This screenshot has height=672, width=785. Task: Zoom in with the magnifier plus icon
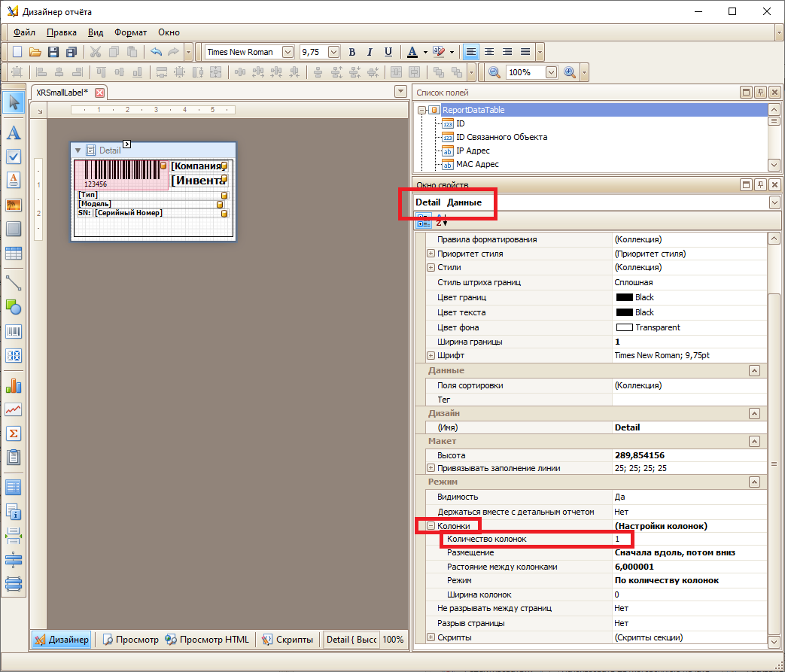[569, 72]
